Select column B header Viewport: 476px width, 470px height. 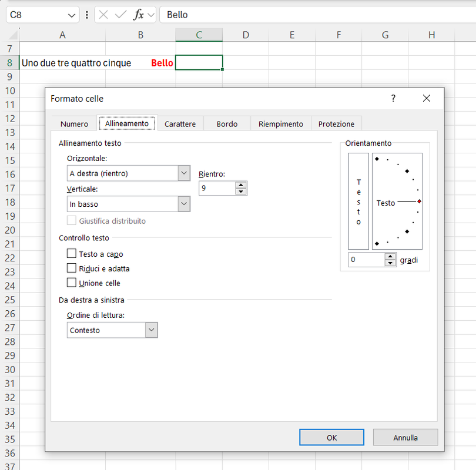click(x=140, y=35)
